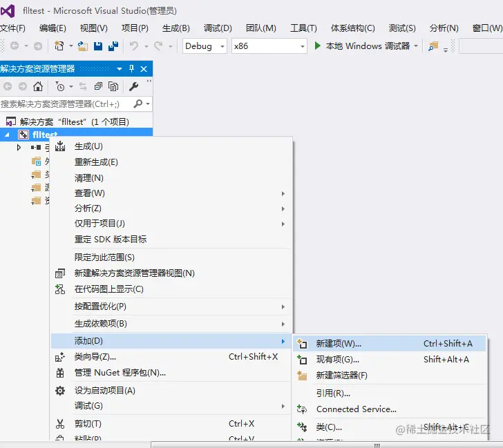
Task: Choose 清理(N) in the context menu
Action: click(171, 178)
